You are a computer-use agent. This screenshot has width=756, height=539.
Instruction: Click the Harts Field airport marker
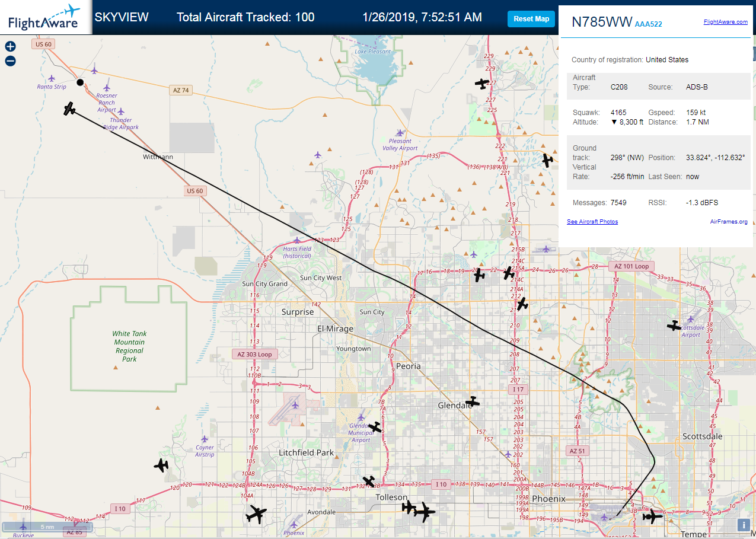pyautogui.click(x=297, y=241)
